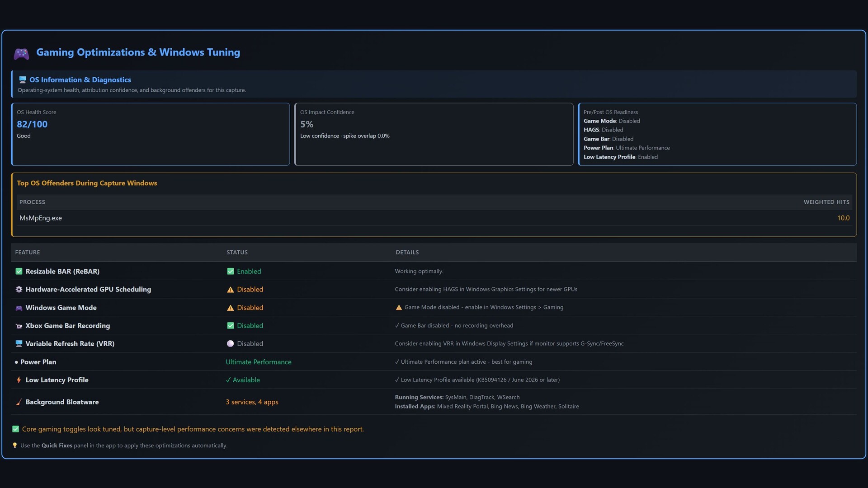Click the lightning bolt icon beside Low Latency Profile
868x488 pixels.
coord(19,380)
